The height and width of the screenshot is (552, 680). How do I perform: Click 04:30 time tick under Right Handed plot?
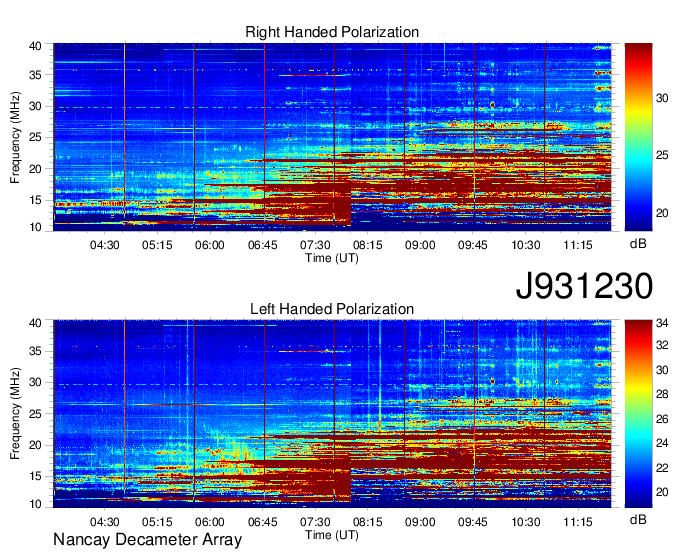click(x=105, y=245)
